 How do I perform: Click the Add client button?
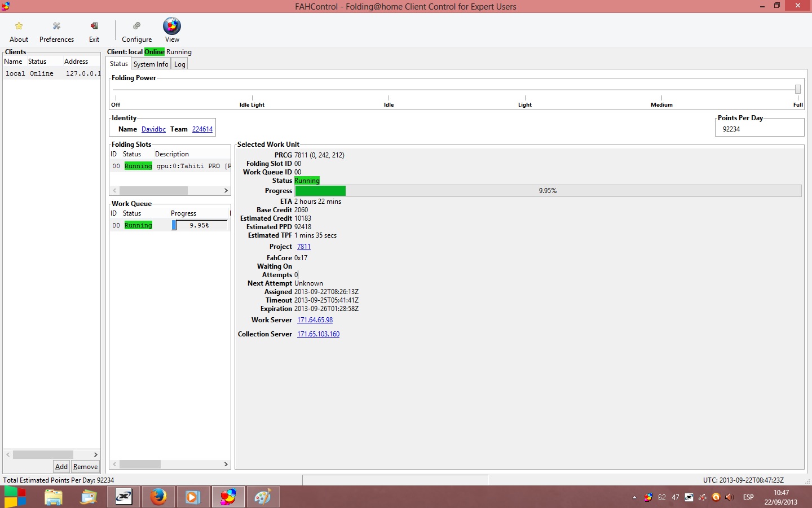(61, 467)
